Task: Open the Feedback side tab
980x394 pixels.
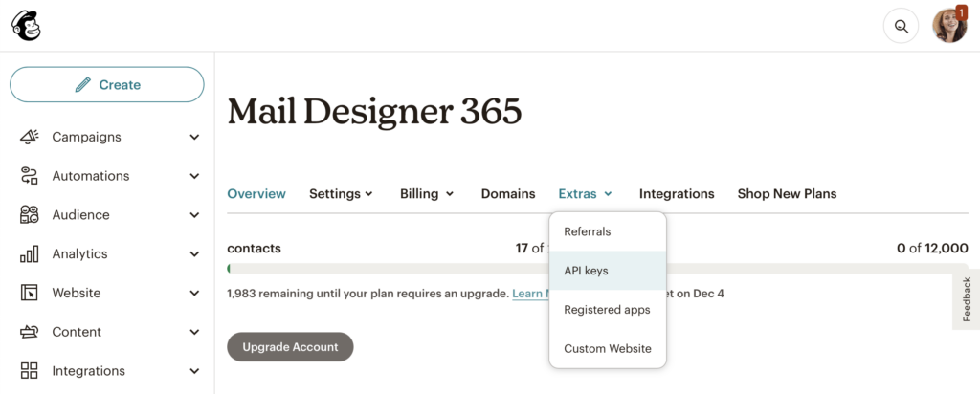Action: 967,299
